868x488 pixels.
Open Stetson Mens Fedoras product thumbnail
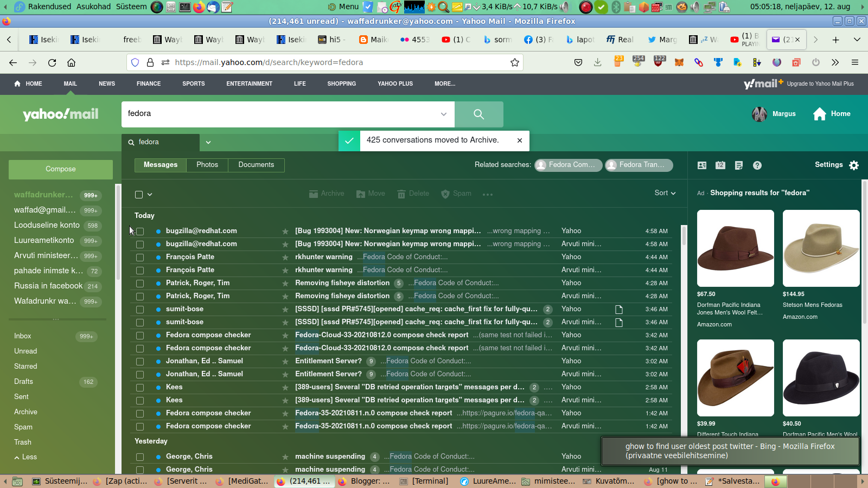pyautogui.click(x=821, y=248)
